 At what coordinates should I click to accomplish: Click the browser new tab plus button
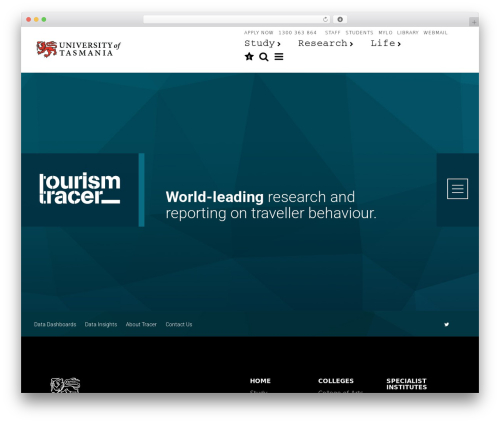click(474, 22)
